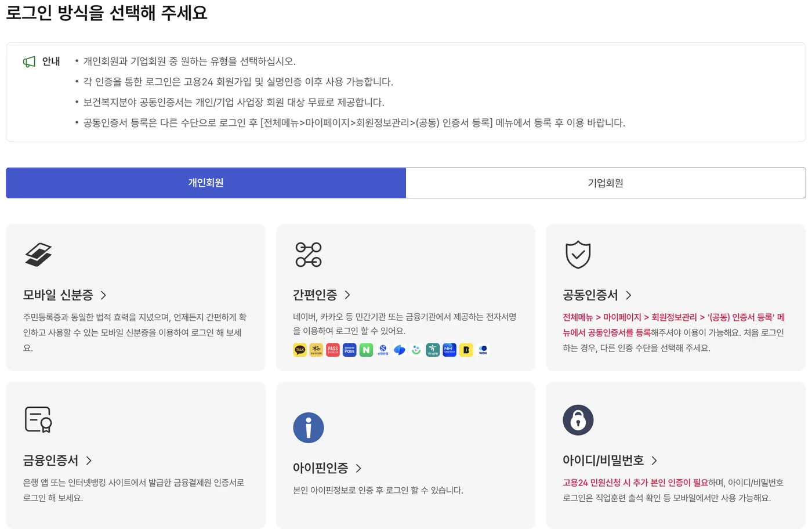Viewport: 812px width, 529px height.
Task: Click the 아이핀인증 description 본인 아이핀정보로 인증
Action: click(378, 490)
